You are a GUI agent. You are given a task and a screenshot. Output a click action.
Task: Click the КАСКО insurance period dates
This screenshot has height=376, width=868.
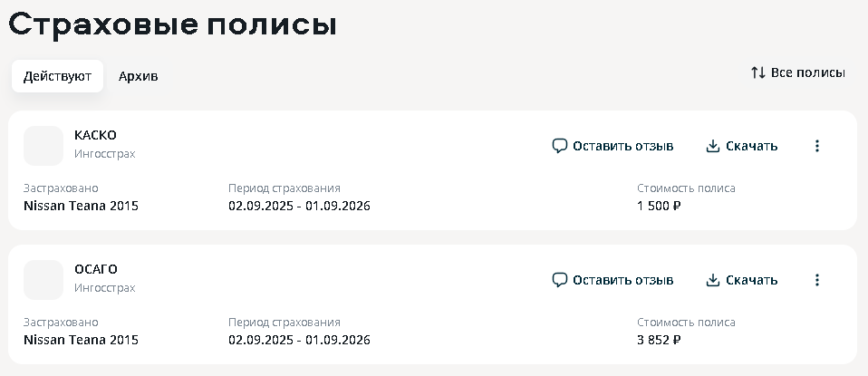299,206
